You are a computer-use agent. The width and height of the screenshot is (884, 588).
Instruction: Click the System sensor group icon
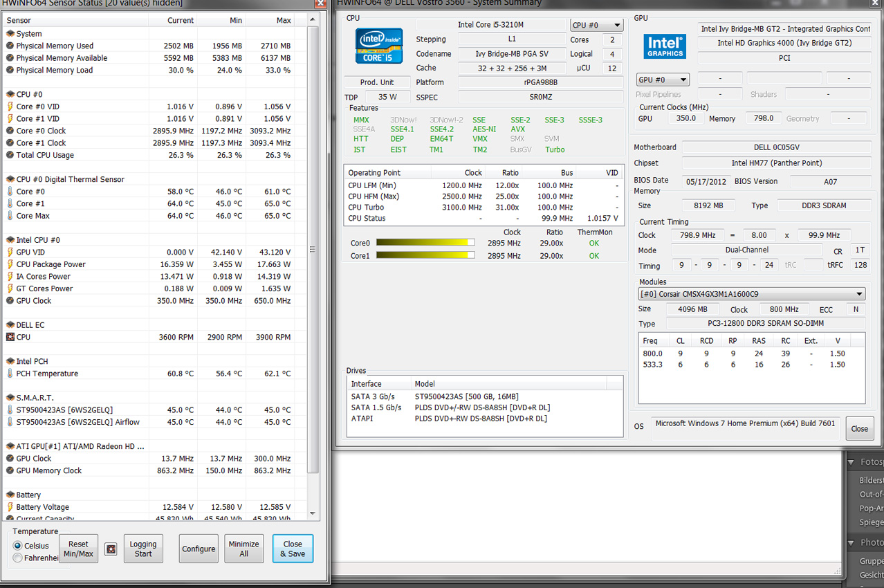[10, 33]
